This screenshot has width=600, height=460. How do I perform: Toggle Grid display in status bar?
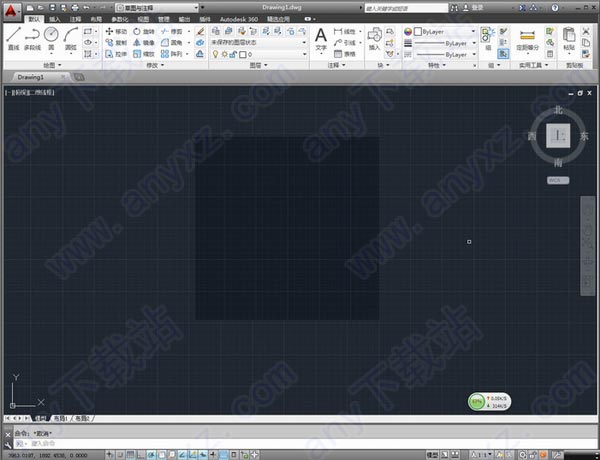[x=130, y=455]
